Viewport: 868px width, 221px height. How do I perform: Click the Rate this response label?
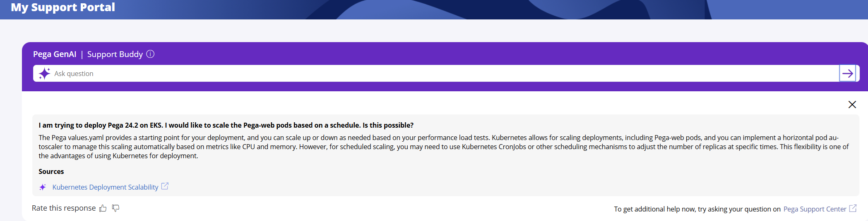pyautogui.click(x=64, y=208)
